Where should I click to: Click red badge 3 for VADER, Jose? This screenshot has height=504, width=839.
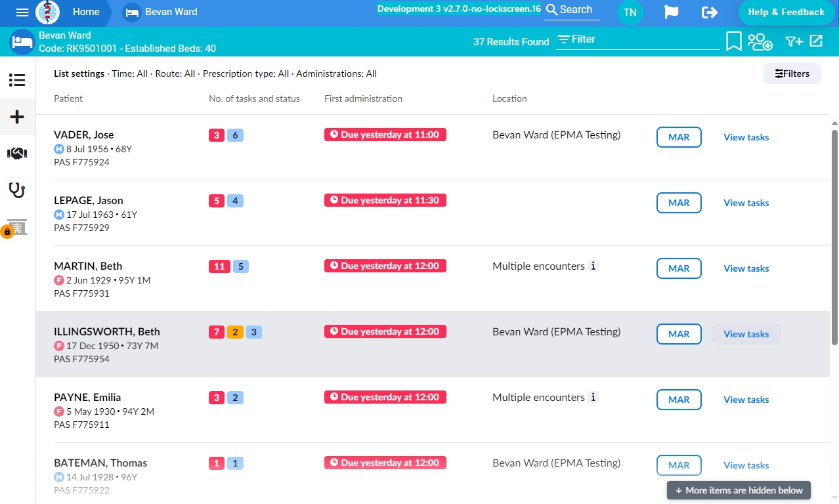(x=217, y=135)
